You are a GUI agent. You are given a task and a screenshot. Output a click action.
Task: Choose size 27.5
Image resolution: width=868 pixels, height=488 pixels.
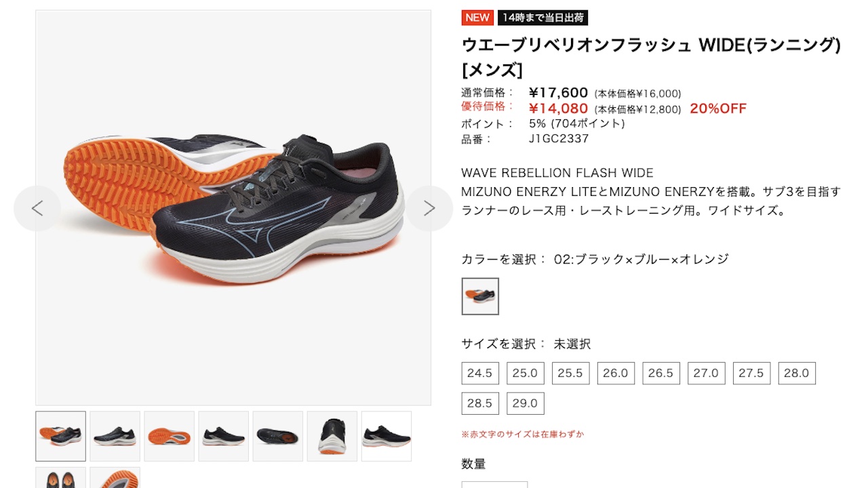751,373
